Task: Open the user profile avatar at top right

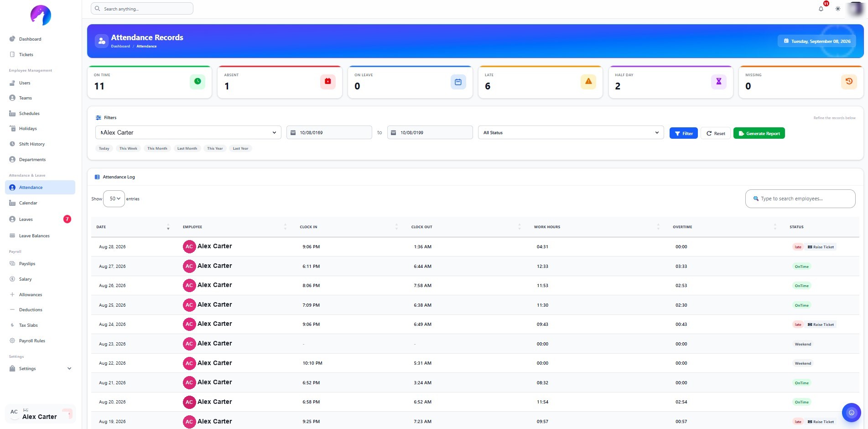Action: (856, 9)
